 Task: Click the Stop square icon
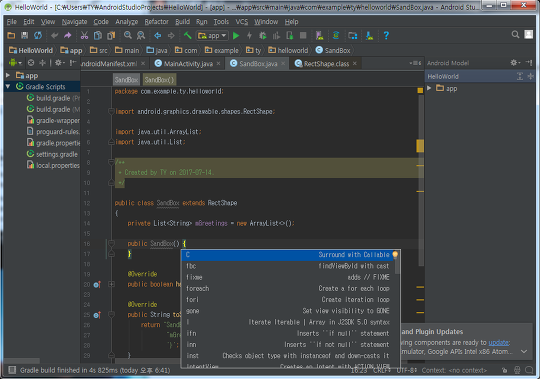(303, 35)
